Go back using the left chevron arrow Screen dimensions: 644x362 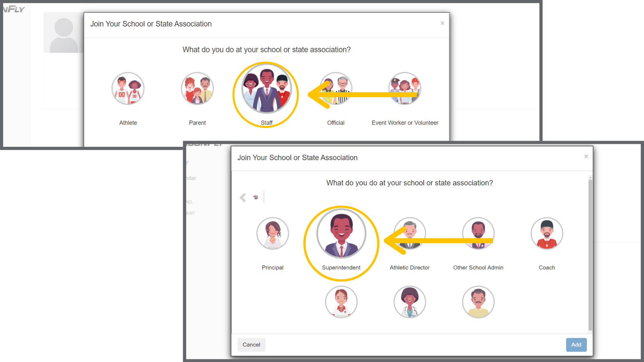coord(243,197)
